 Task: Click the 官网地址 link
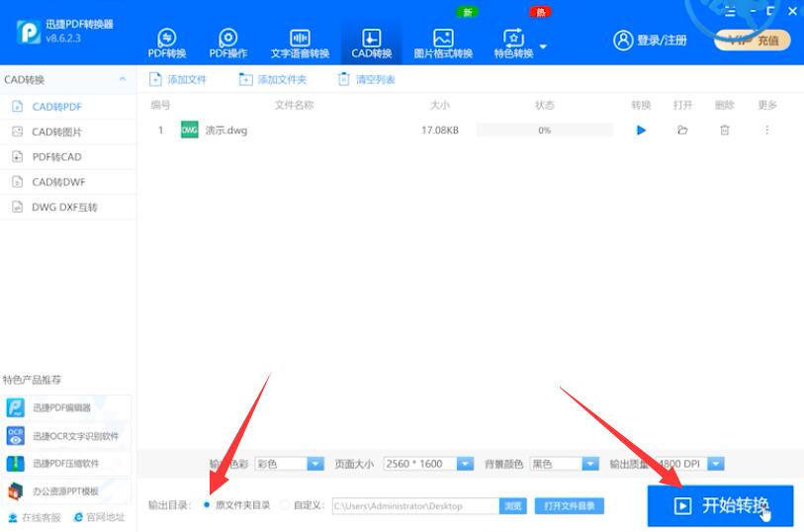pos(100,517)
